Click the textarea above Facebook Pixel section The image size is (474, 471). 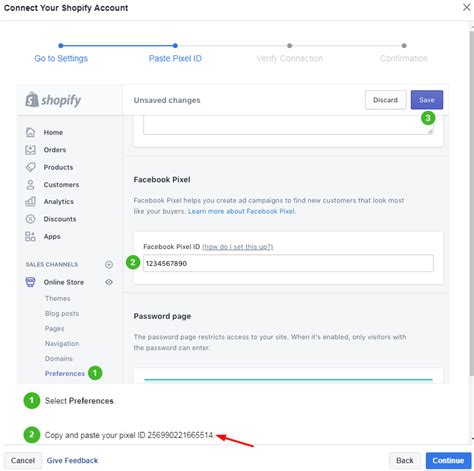[x=288, y=125]
